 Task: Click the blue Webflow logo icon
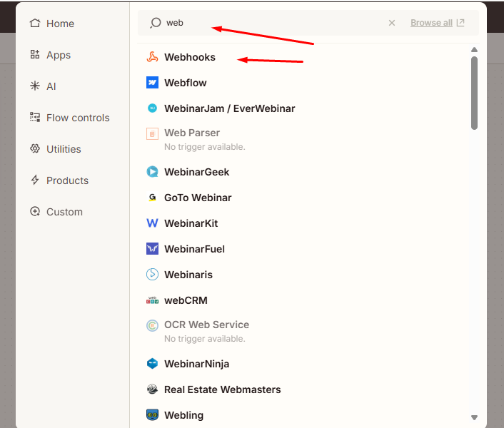(x=152, y=83)
